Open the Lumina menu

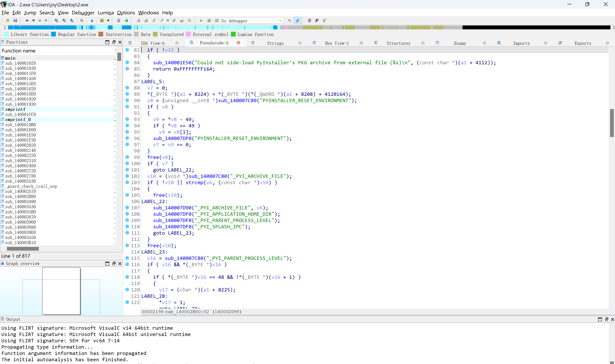[x=106, y=13]
